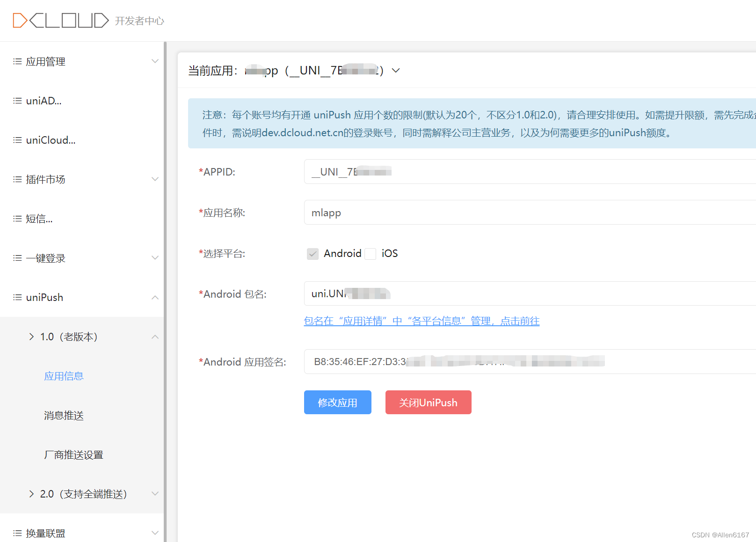Open 插件市场 via its sidebar icon
756x542 pixels.
click(16, 179)
